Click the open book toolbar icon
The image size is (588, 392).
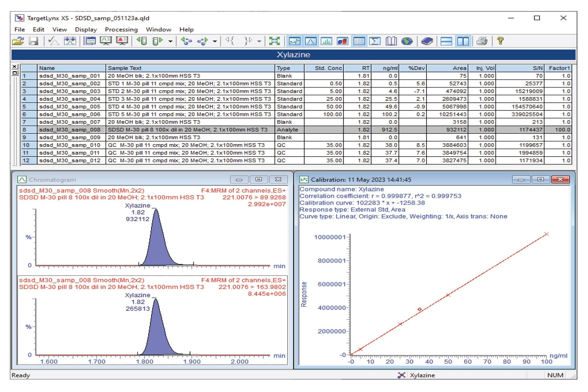[391, 41]
